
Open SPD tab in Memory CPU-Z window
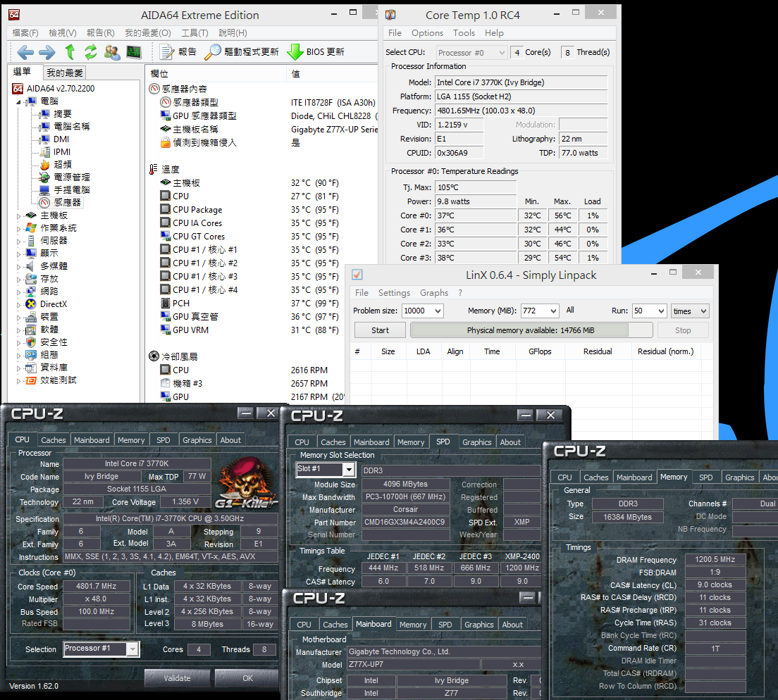point(705,477)
